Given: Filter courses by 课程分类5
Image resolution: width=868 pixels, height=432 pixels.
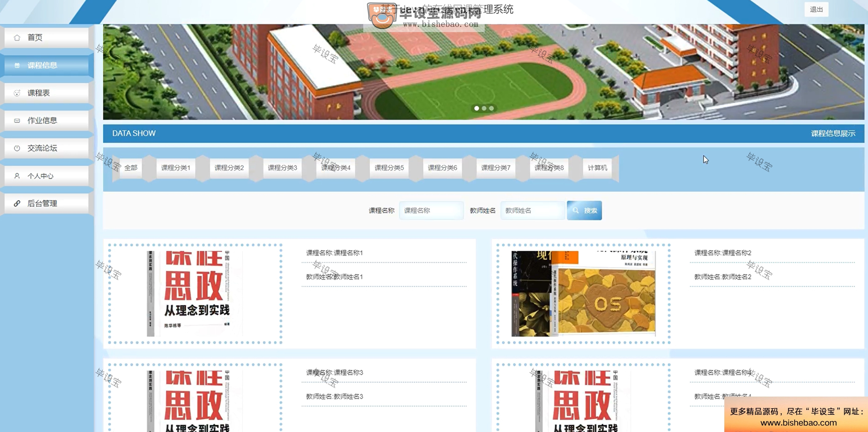Looking at the screenshot, I should (389, 168).
